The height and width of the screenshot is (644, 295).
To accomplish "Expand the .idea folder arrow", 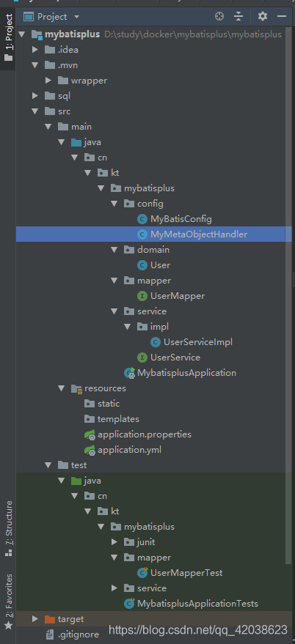I will coord(35,50).
